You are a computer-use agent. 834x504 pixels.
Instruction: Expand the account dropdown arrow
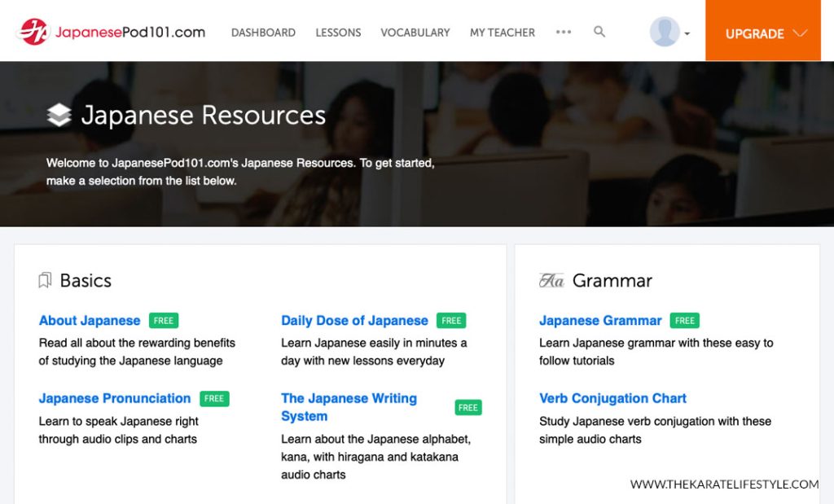coord(687,33)
